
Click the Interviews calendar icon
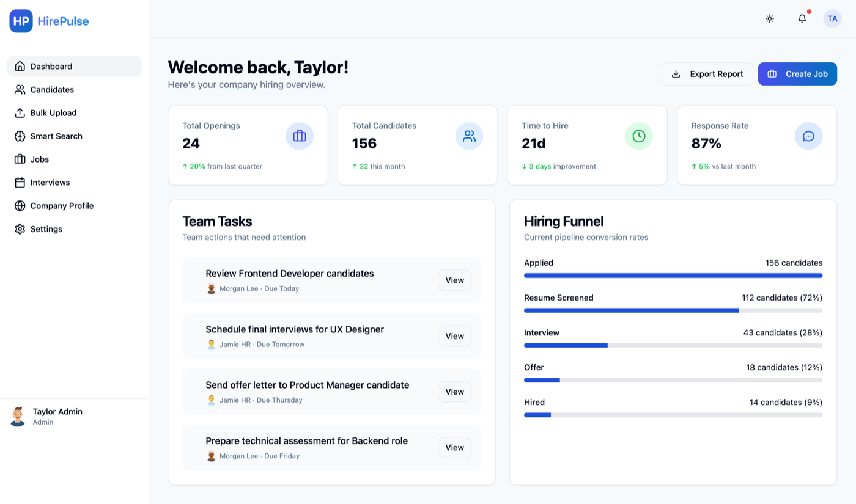pos(20,182)
